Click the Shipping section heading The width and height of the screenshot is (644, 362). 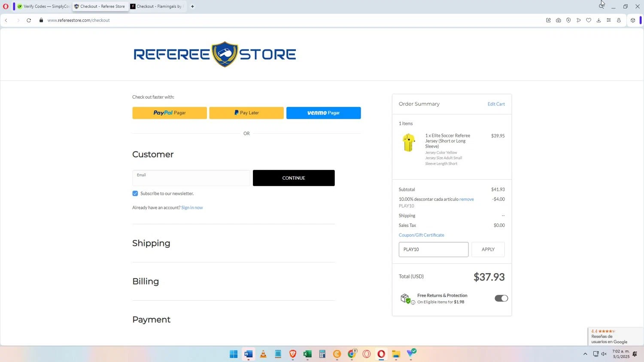click(151, 243)
